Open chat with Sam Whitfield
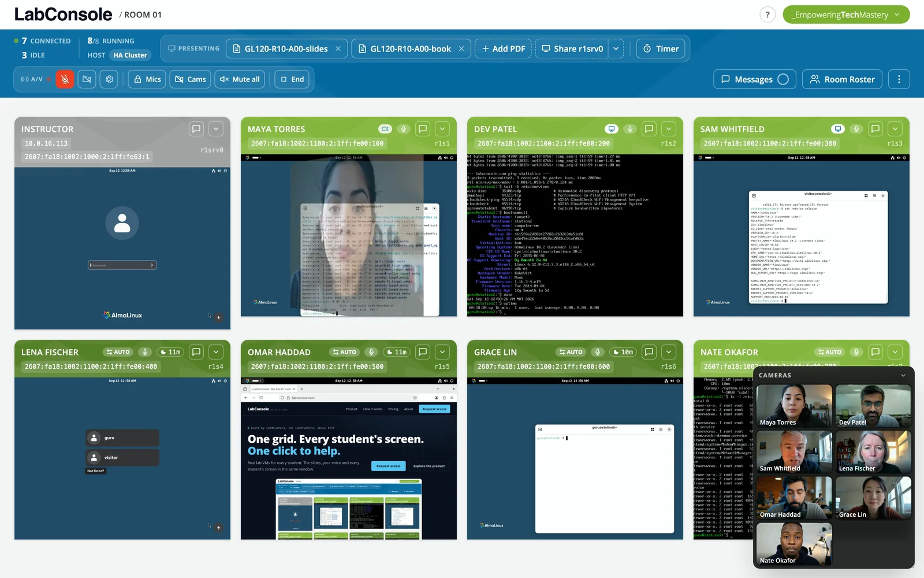This screenshot has width=924, height=578. click(875, 129)
